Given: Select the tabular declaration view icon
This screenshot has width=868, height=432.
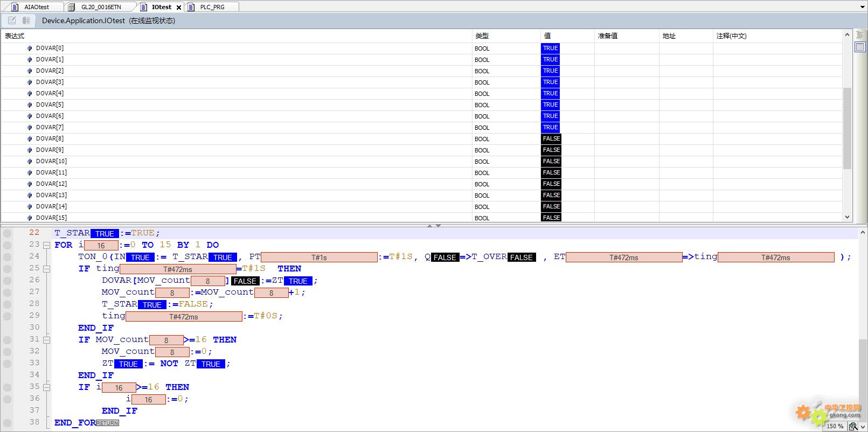Looking at the screenshot, I should (859, 47).
